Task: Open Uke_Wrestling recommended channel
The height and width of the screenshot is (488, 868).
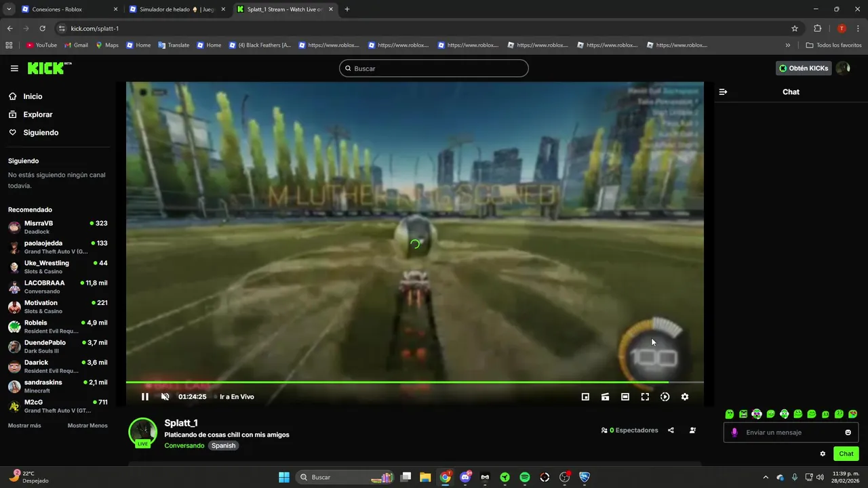Action: 58,267
